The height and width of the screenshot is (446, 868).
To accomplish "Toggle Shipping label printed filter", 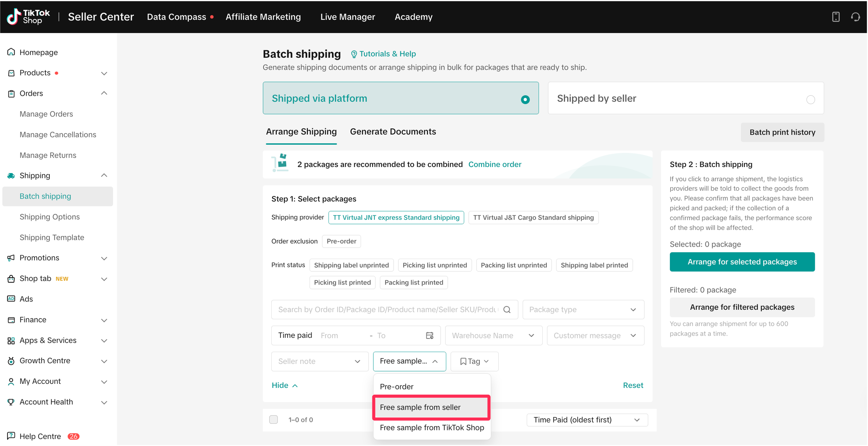I will click(x=594, y=265).
